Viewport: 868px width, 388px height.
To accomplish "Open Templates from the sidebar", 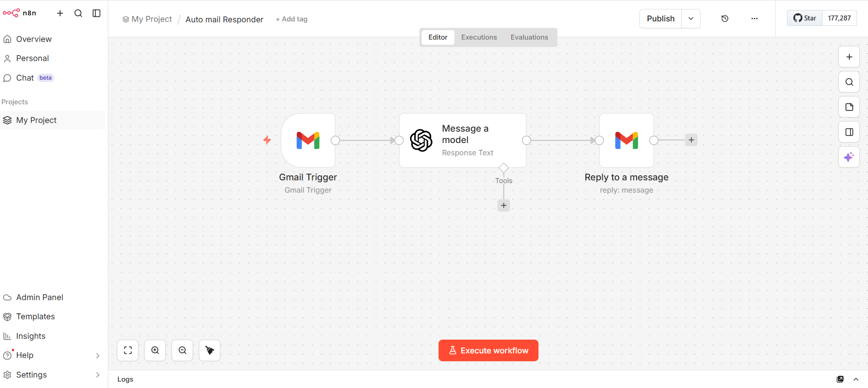I will coord(35,316).
